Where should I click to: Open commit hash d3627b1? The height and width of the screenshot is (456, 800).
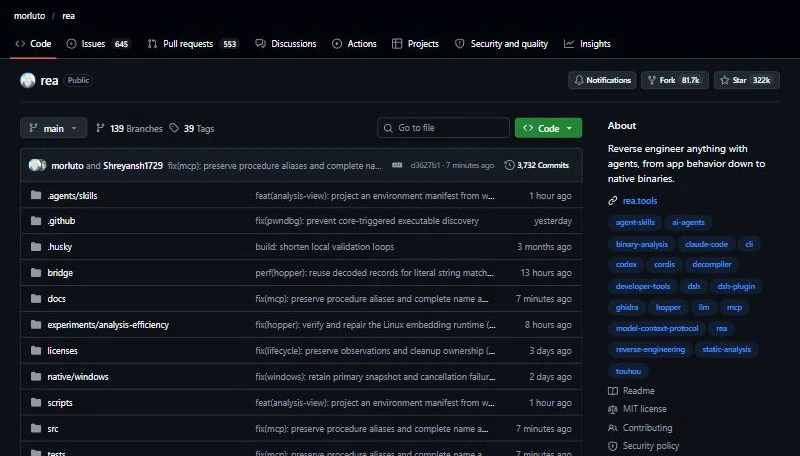[x=425, y=165]
